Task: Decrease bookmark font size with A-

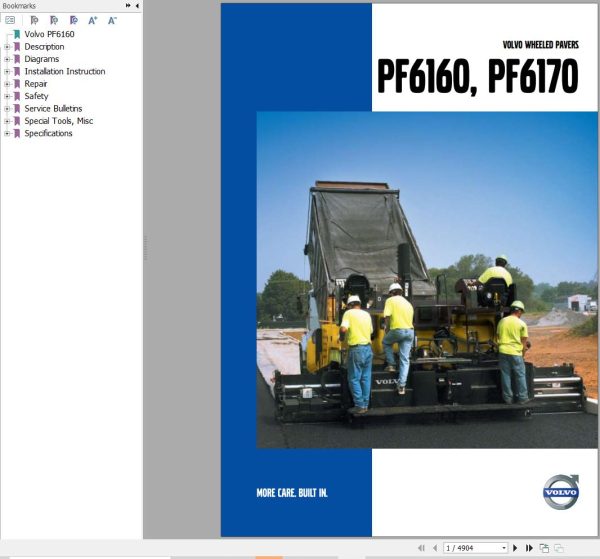Action: coord(112,20)
